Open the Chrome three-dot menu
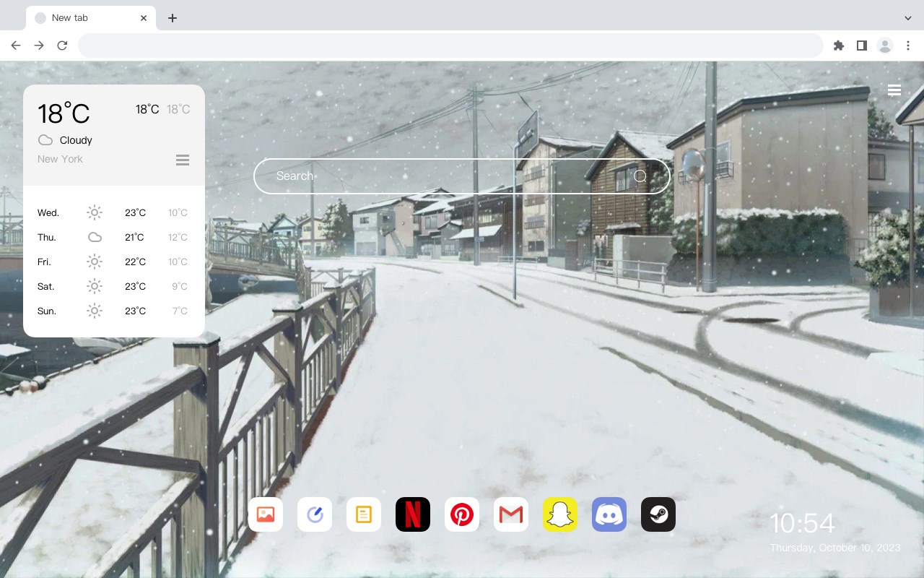Image resolution: width=924 pixels, height=578 pixels. [x=908, y=46]
